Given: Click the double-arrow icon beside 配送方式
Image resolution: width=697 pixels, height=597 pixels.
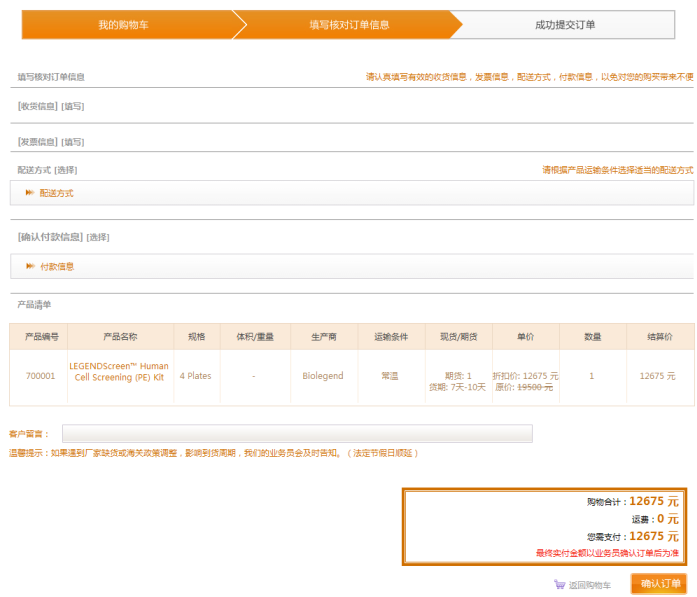Looking at the screenshot, I should [x=30, y=193].
